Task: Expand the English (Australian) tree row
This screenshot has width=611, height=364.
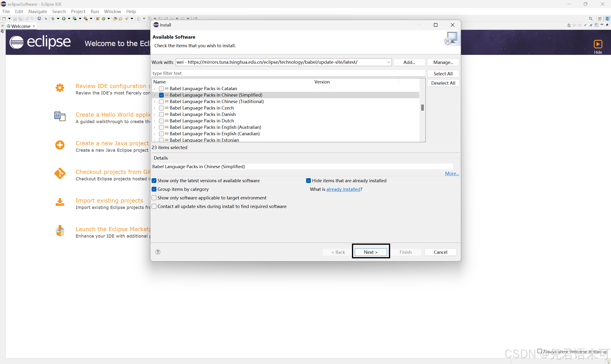Action: (x=155, y=127)
